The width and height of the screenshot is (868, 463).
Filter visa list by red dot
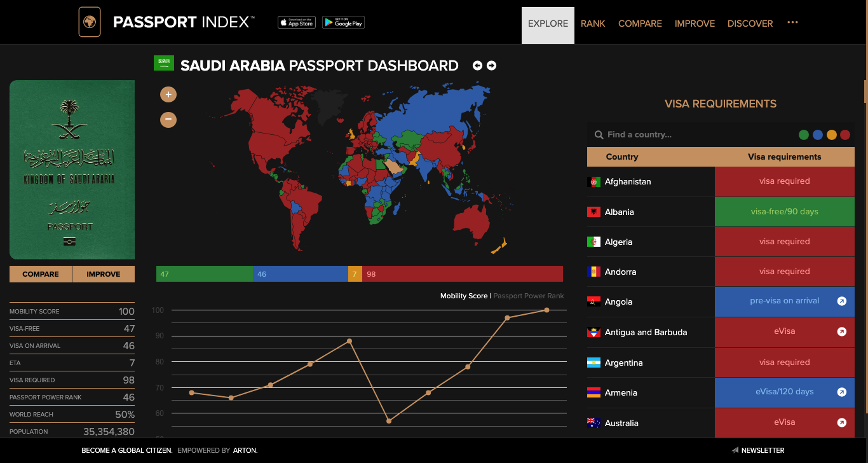845,135
